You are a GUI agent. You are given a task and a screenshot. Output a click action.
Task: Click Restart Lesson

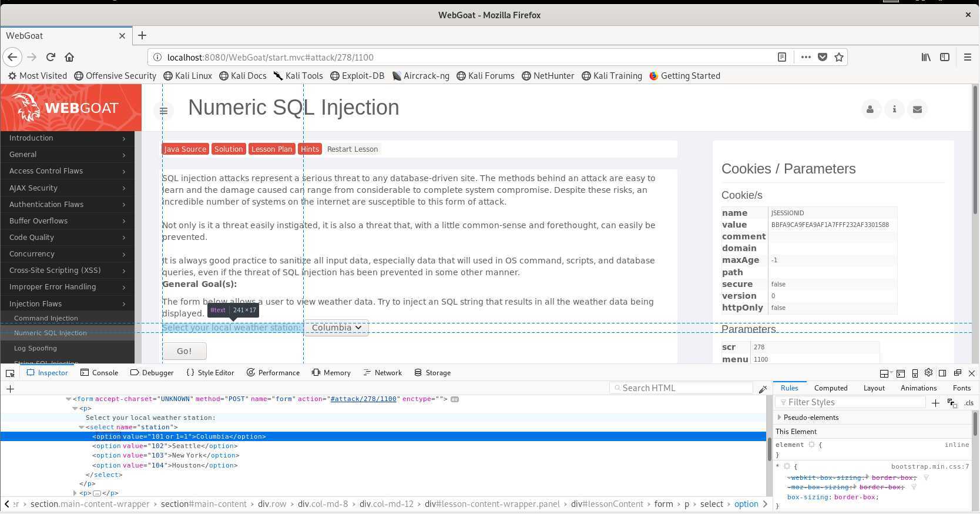coord(353,149)
